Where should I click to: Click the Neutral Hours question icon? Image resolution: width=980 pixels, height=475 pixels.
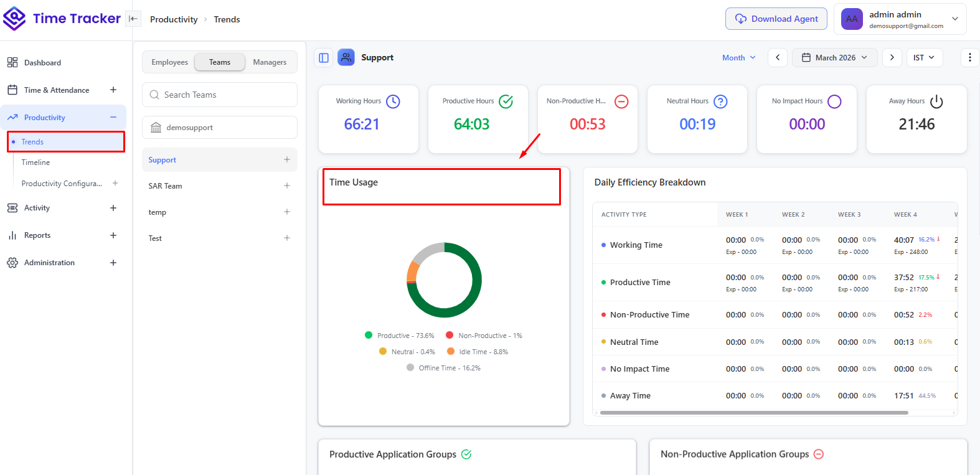click(720, 101)
